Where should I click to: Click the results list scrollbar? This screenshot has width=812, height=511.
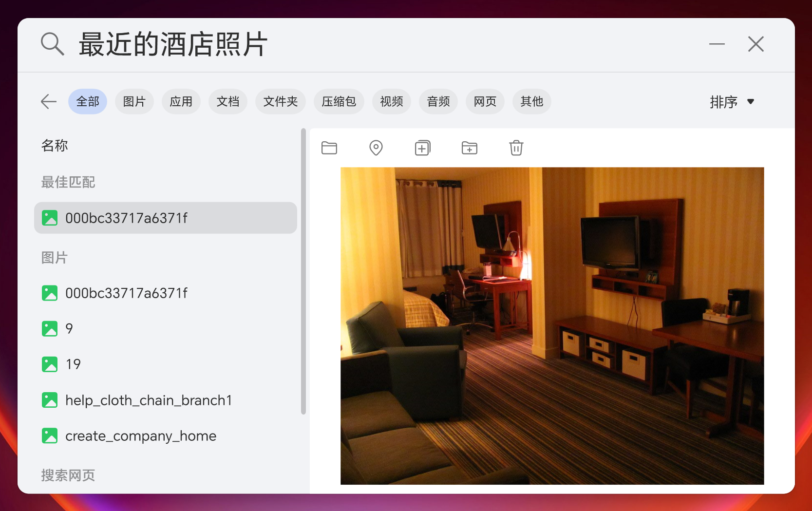pos(303,271)
